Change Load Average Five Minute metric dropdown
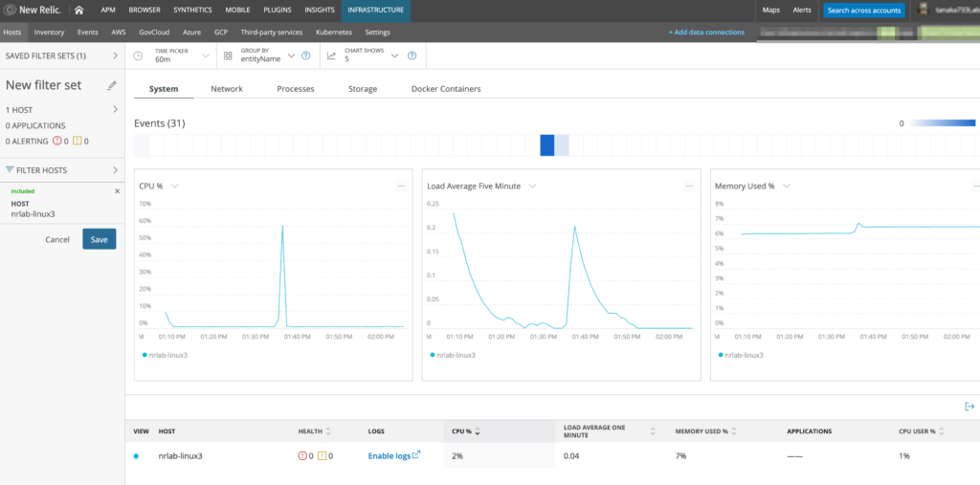The width and height of the screenshot is (980, 485). coord(532,186)
